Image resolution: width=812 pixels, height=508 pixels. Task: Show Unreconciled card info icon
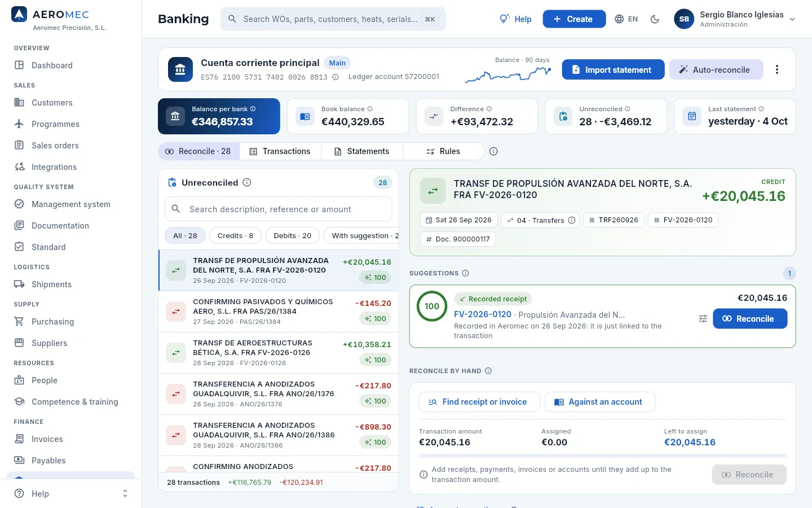coord(628,109)
